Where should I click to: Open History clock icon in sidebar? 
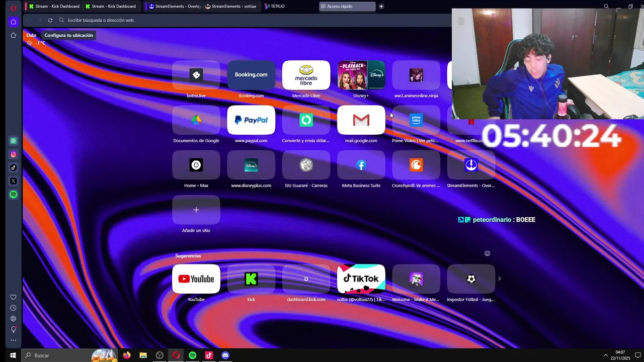pos(14,308)
